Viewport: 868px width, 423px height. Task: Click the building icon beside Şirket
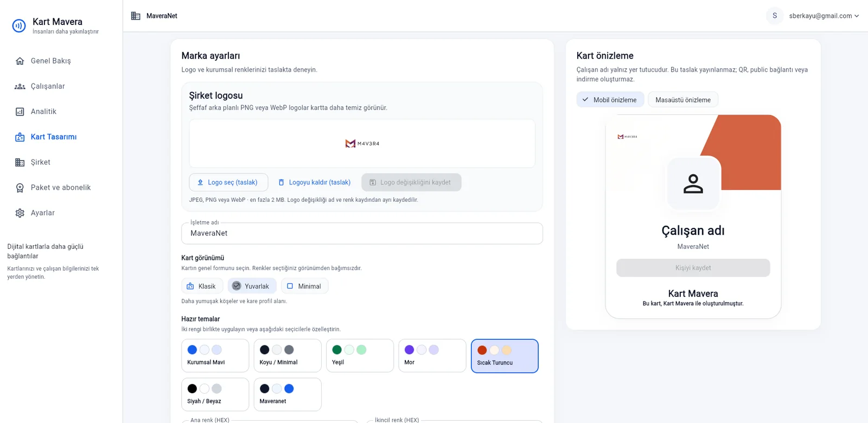(x=20, y=162)
